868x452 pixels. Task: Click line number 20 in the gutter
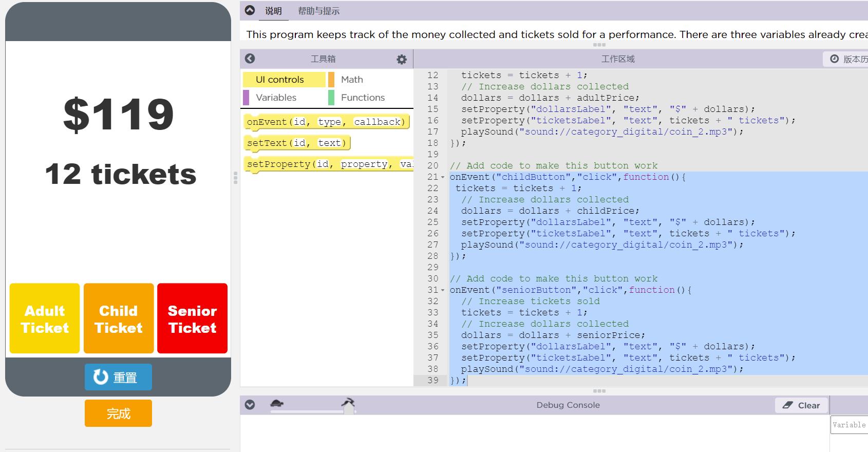click(433, 165)
